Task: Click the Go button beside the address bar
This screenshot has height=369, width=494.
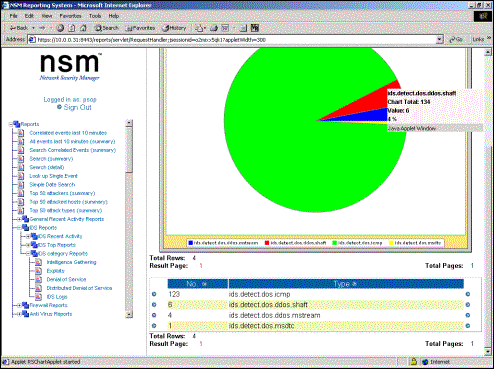Action: pyautogui.click(x=456, y=39)
